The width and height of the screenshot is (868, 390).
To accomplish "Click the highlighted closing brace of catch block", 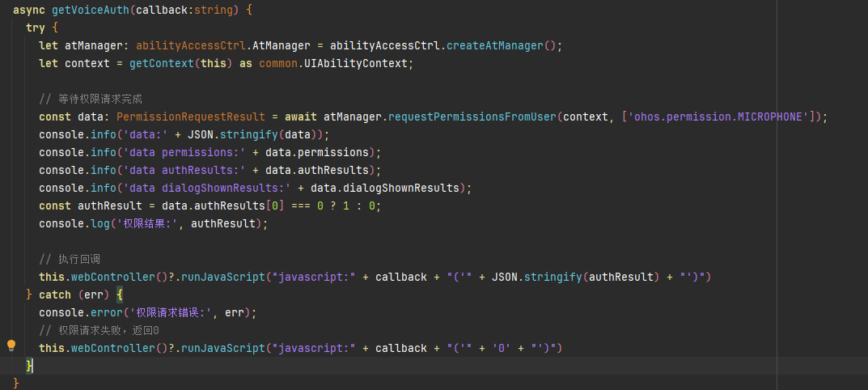I will [x=29, y=365].
